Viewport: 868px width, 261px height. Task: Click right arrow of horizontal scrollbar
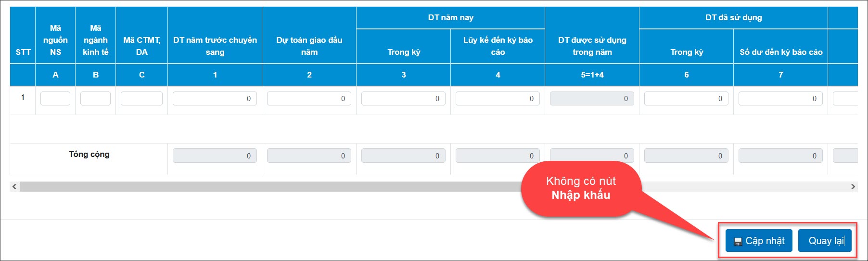853,186
